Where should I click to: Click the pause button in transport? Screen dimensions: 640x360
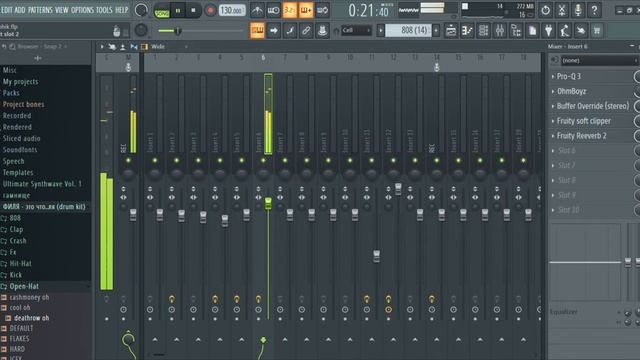coord(178,10)
